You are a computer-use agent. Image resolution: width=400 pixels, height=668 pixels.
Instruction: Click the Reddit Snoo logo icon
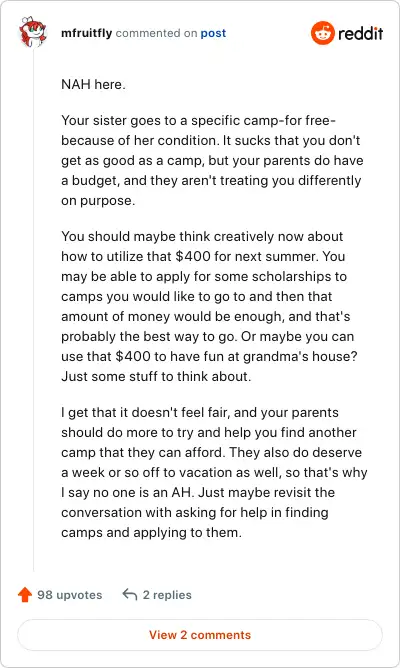[x=322, y=33]
